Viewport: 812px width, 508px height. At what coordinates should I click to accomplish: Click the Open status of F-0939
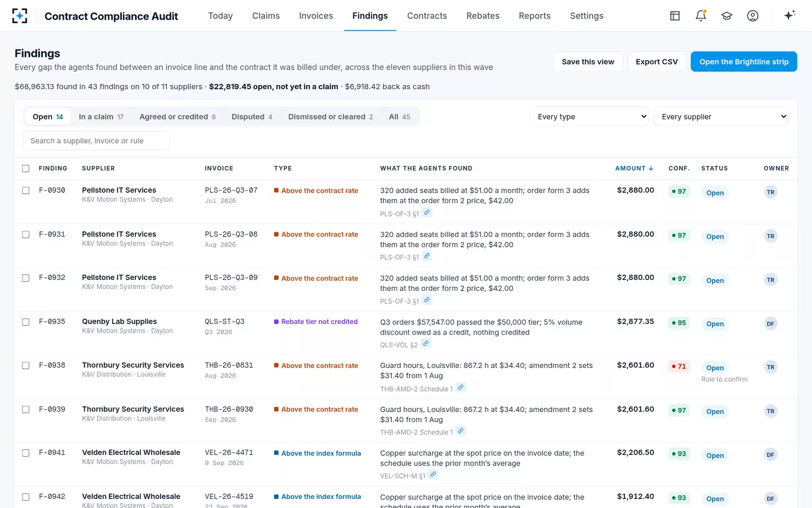click(715, 411)
